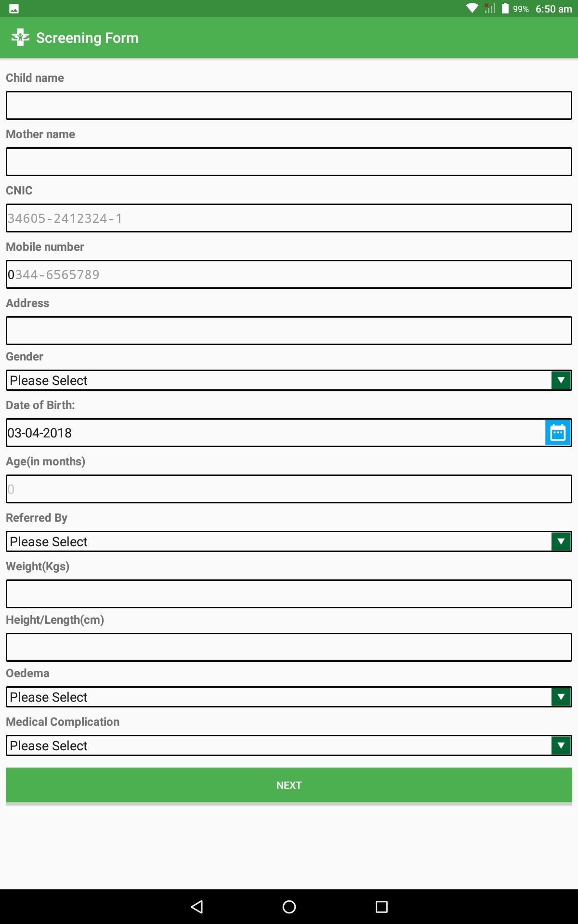Screen dimensions: 578x924
Task: Focus the Weight(Kgs) input field
Action: point(289,594)
